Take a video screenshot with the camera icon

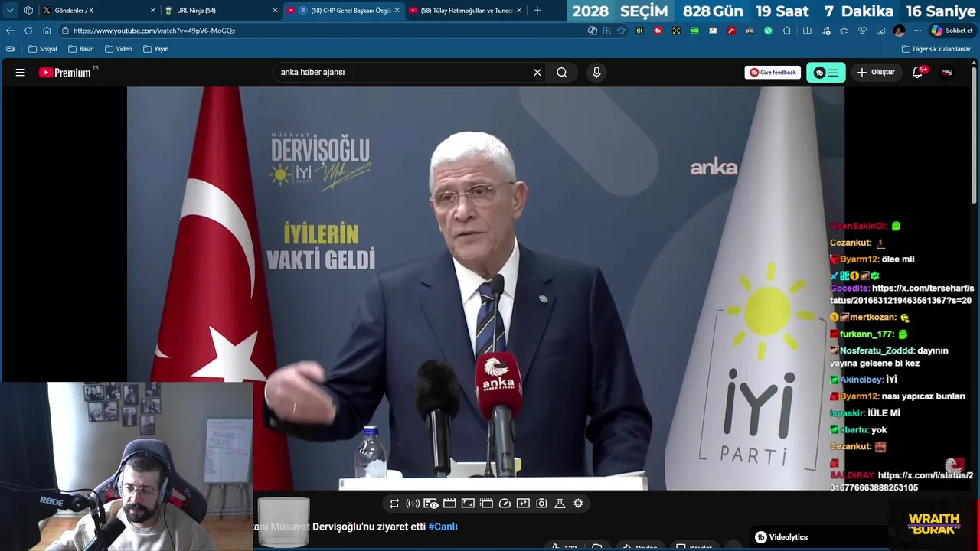541,504
